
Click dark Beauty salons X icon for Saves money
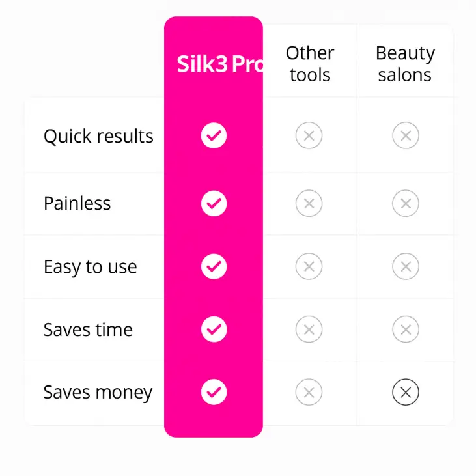406,392
